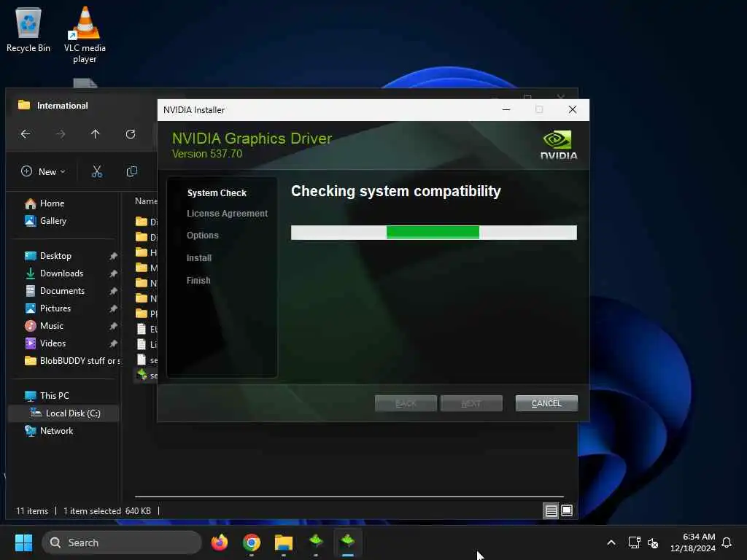Open the Recycle Bin desktop icon

(x=28, y=30)
